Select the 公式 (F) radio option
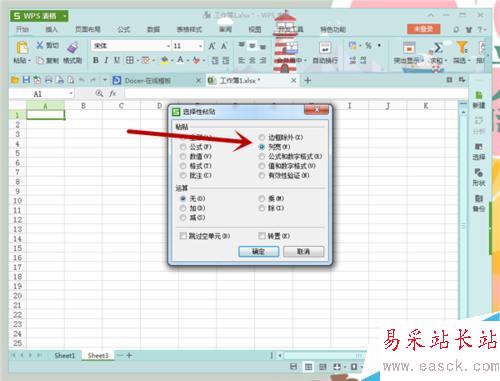The height and width of the screenshot is (381, 500). coord(183,147)
